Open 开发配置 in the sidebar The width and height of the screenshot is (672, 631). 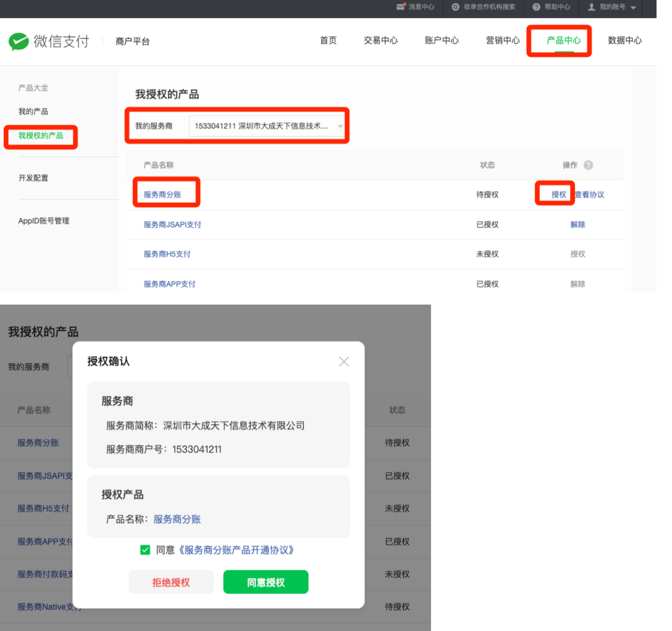tap(33, 178)
